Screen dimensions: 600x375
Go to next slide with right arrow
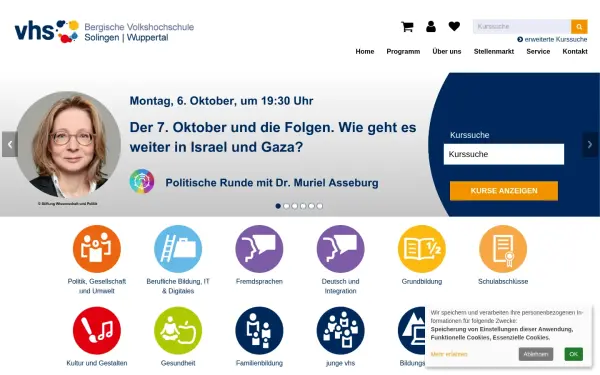(590, 144)
